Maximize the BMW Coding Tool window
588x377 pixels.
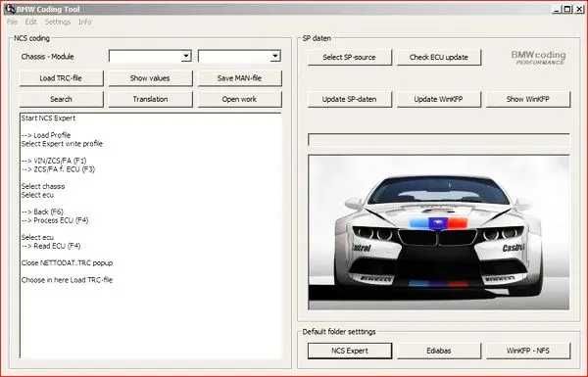pos(567,9)
